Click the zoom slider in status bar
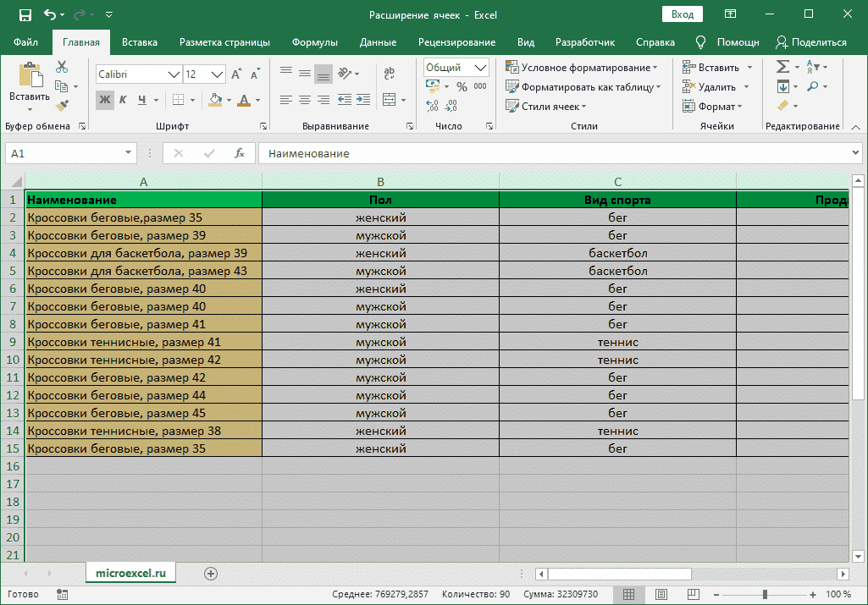The image size is (868, 605). [765, 594]
